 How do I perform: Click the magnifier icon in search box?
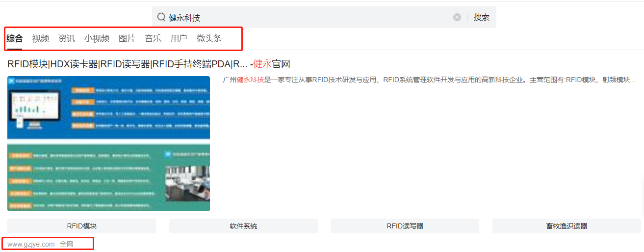click(161, 17)
